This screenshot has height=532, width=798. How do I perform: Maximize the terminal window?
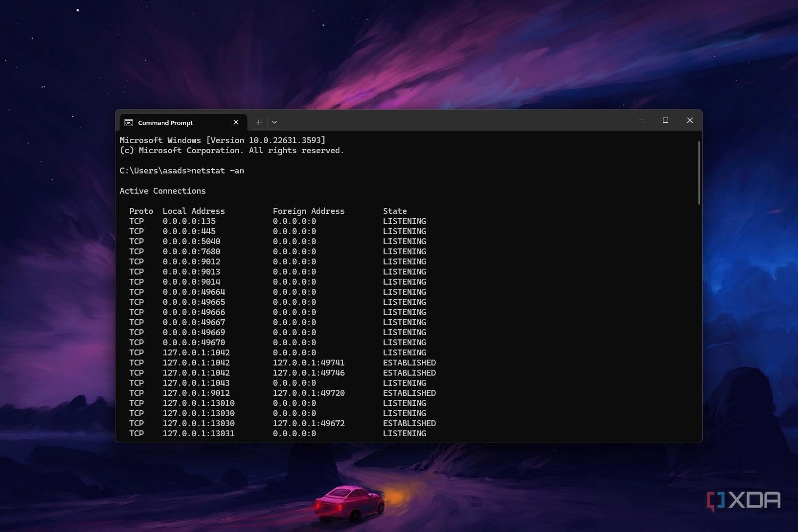click(666, 120)
